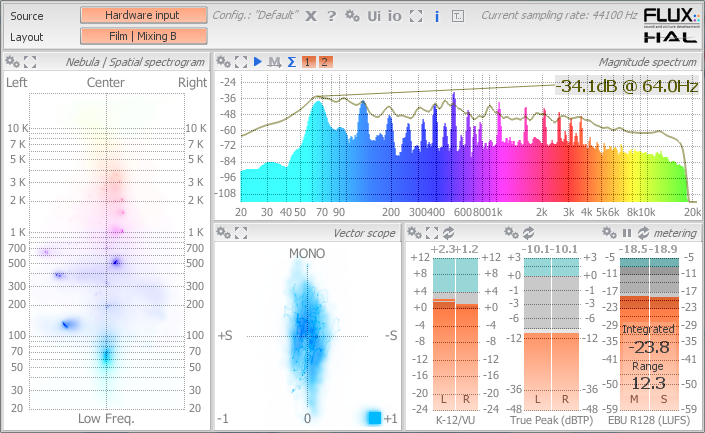Image resolution: width=705 pixels, height=433 pixels.
Task: Open the 'Ui' interface settings icon
Action: [x=374, y=16]
